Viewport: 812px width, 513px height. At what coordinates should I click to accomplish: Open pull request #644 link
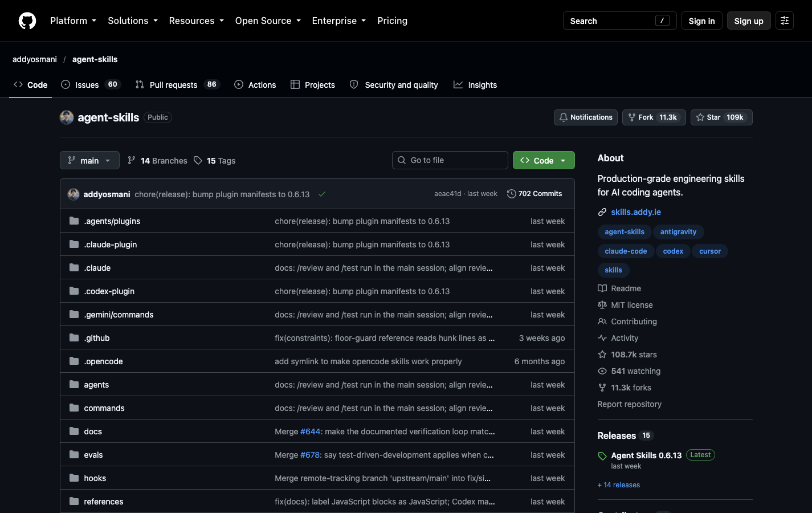310,431
